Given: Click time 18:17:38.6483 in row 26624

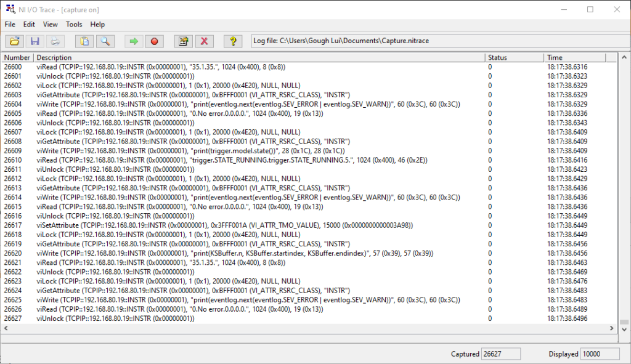Looking at the screenshot, I should 567,290.
